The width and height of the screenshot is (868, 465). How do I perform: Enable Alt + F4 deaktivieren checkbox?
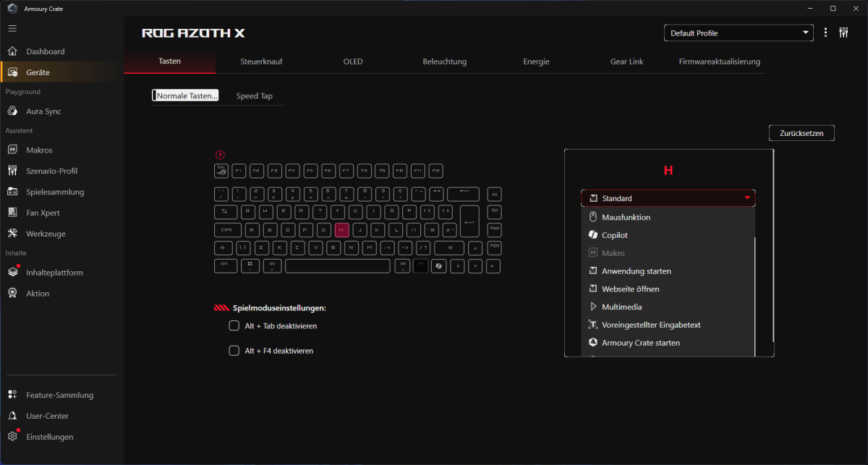[234, 351]
